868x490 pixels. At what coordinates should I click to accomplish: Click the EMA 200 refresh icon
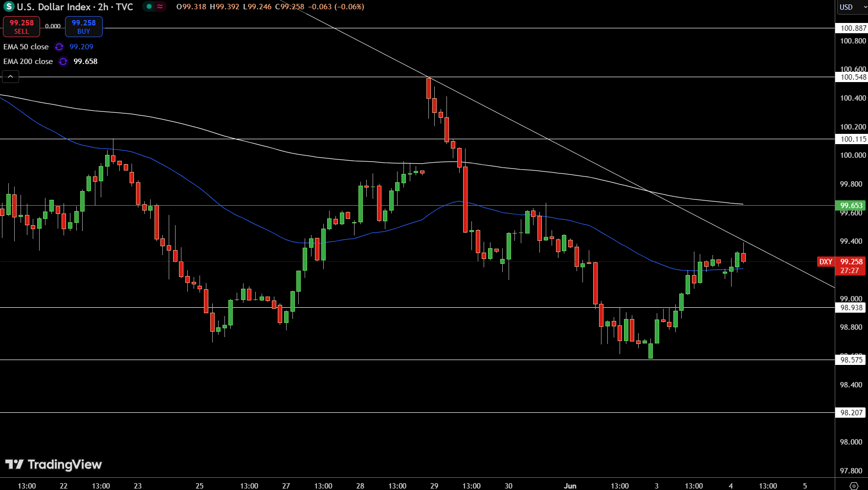pos(63,62)
